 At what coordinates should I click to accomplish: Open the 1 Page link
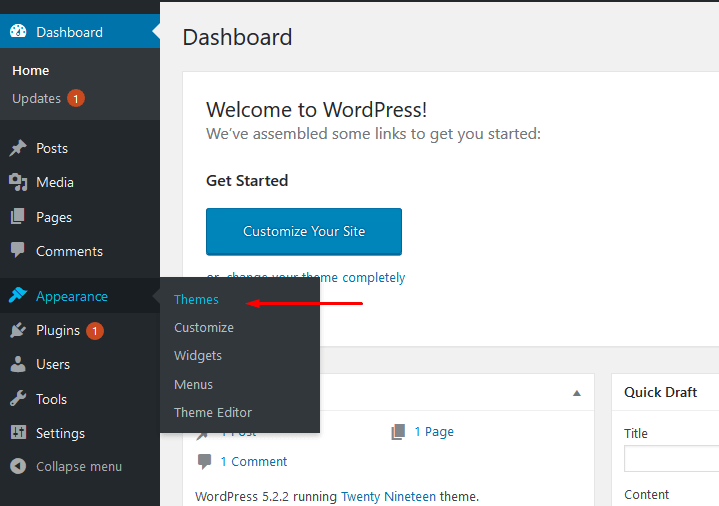pos(434,432)
